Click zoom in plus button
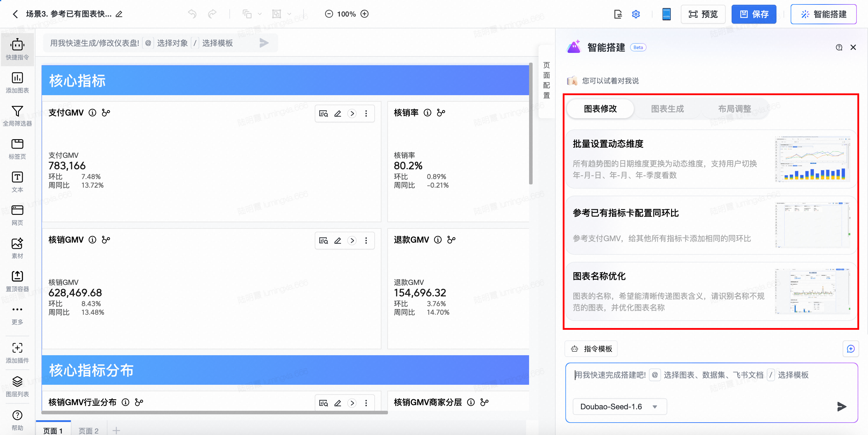 tap(365, 14)
